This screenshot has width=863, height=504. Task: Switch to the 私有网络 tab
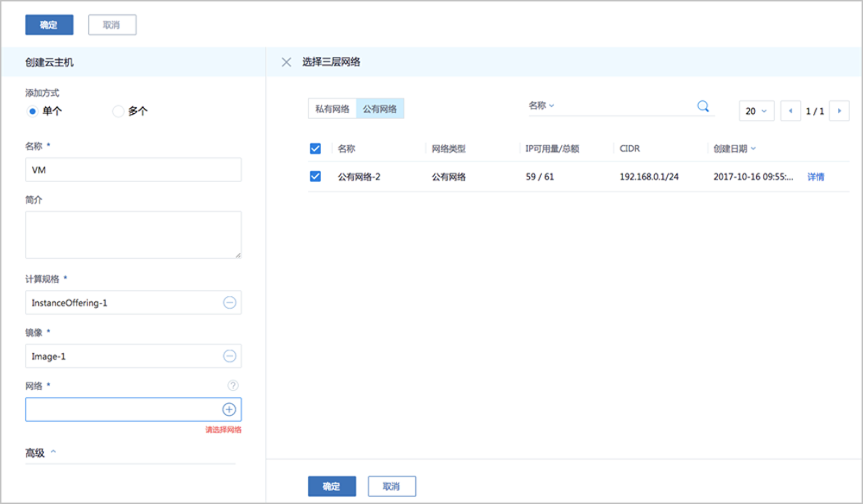tap(332, 109)
